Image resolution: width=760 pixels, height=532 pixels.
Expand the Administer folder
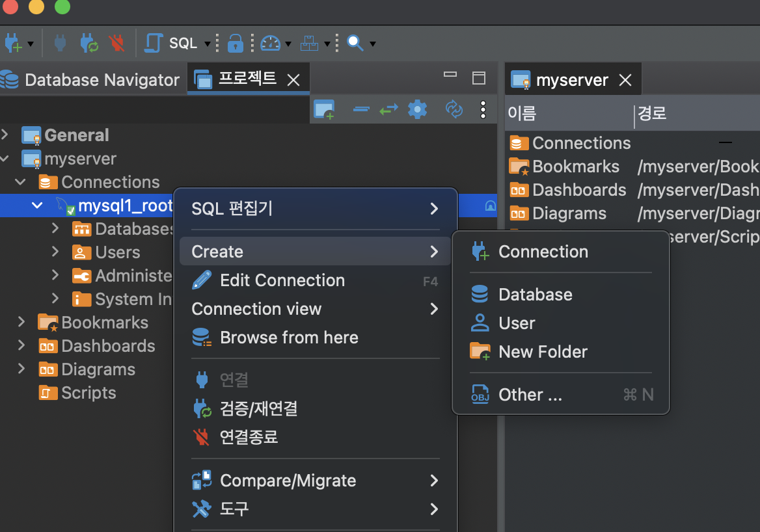(x=55, y=275)
